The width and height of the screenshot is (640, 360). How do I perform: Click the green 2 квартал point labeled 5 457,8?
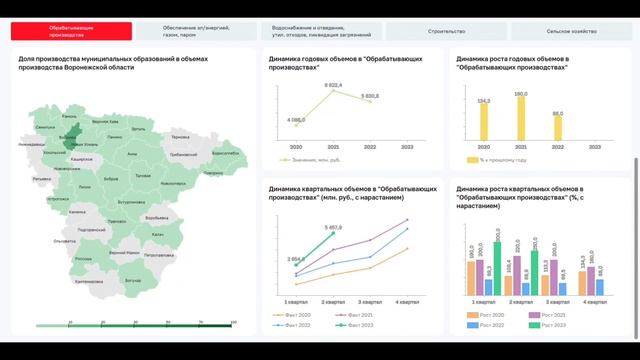[333, 233]
